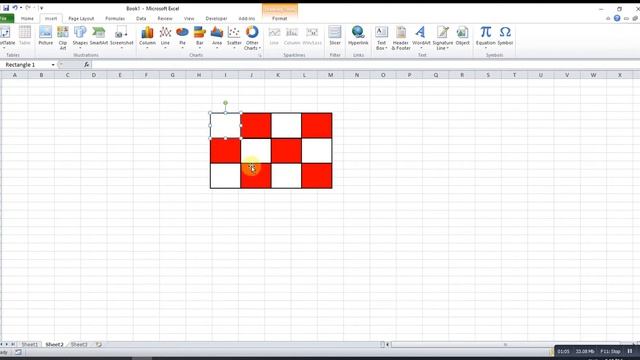Switch to the Home ribbon tab

[x=27, y=18]
